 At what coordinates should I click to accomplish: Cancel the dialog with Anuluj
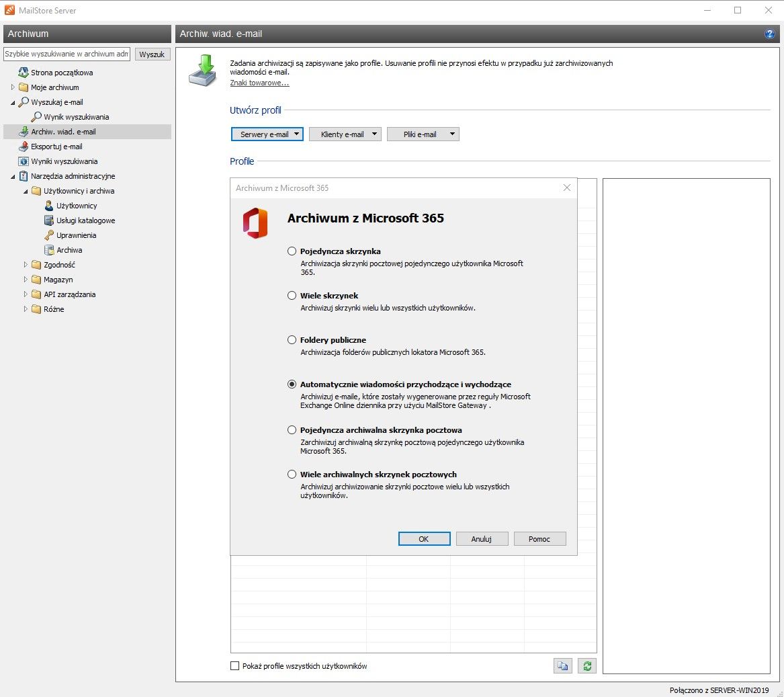tap(482, 539)
